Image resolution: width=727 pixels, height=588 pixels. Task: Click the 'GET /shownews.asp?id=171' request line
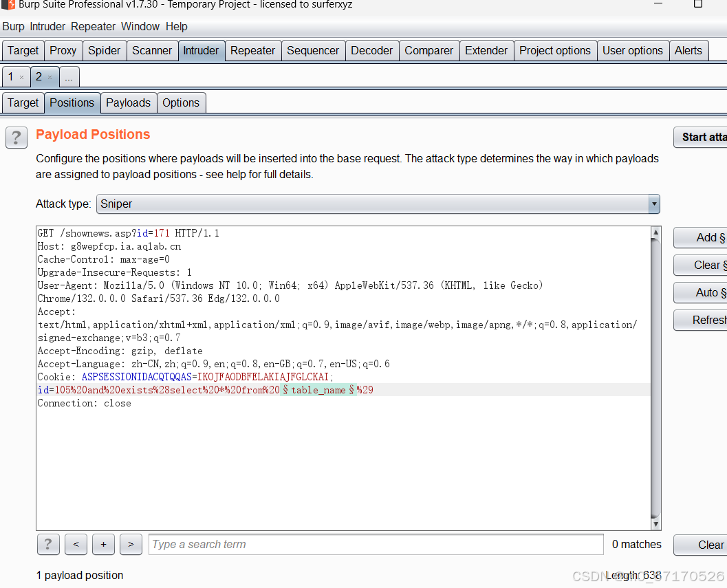(129, 233)
